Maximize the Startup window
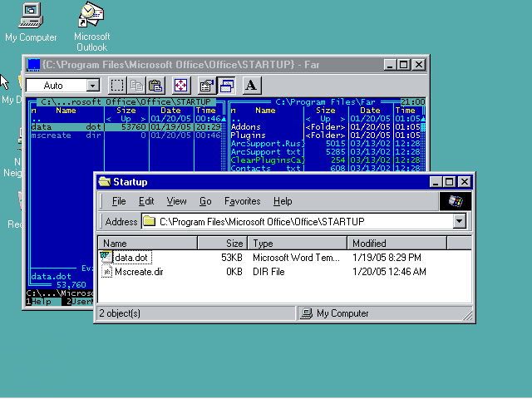Screen dimensions: 532x399 [x=450, y=182]
